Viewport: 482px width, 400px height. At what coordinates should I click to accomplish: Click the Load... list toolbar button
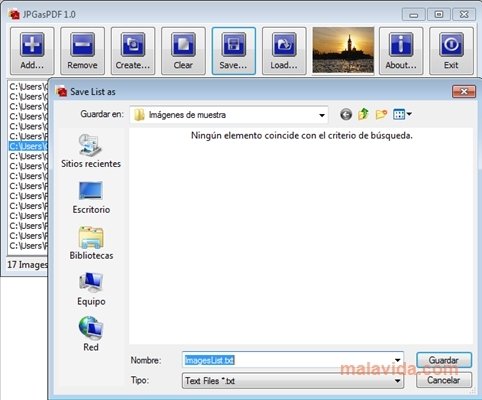[284, 51]
